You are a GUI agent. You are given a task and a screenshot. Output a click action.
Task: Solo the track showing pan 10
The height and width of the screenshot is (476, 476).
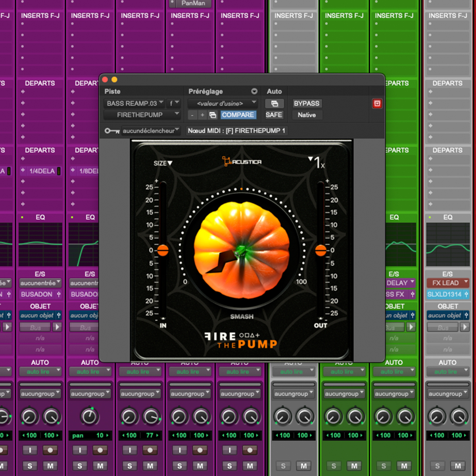click(x=80, y=466)
